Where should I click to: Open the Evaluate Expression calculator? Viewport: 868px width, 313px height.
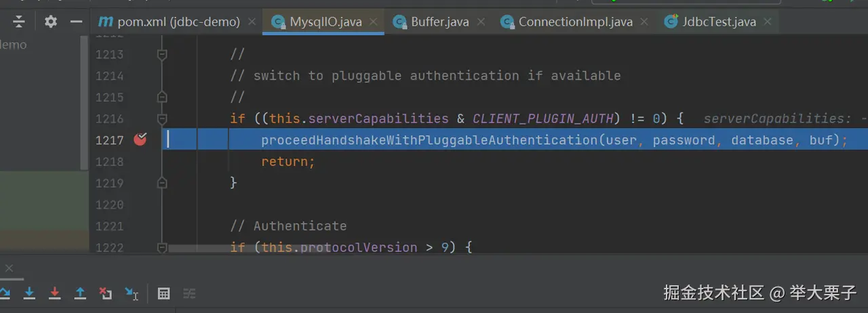point(163,293)
